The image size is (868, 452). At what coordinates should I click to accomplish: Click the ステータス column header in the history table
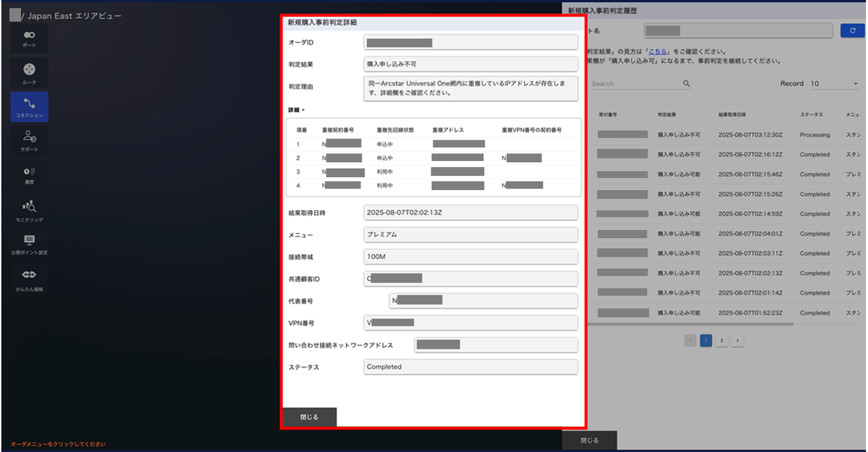811,115
